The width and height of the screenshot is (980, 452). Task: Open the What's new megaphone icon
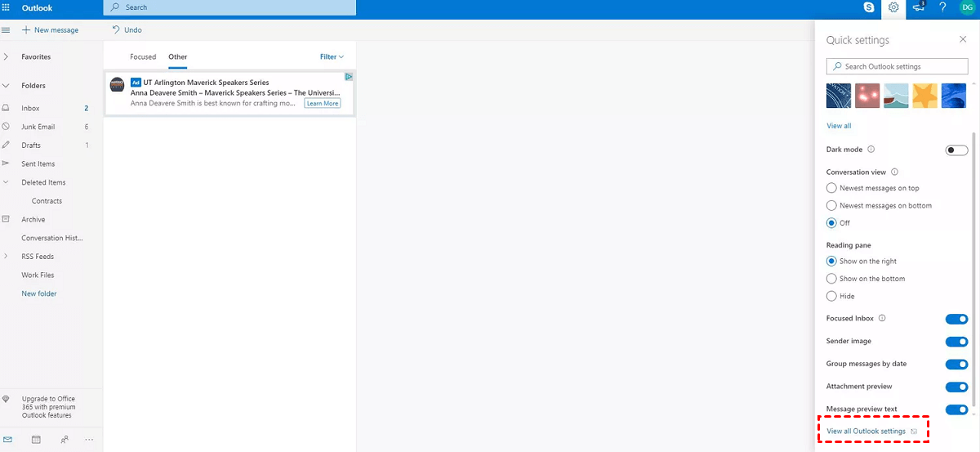point(920,7)
